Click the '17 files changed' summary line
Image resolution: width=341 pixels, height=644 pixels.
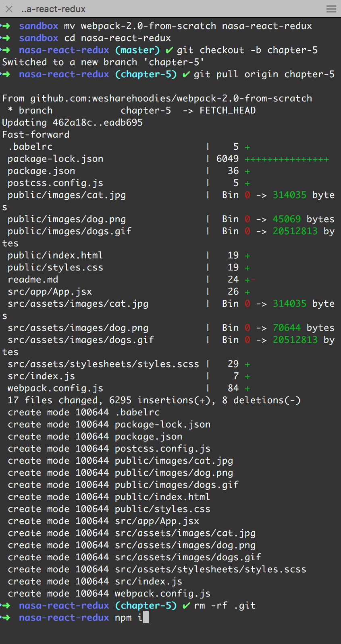click(x=154, y=400)
